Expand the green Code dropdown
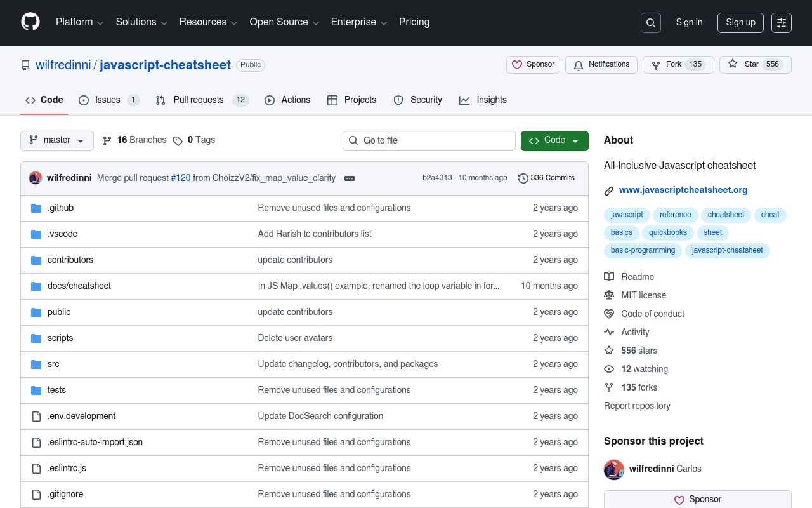 click(x=554, y=140)
